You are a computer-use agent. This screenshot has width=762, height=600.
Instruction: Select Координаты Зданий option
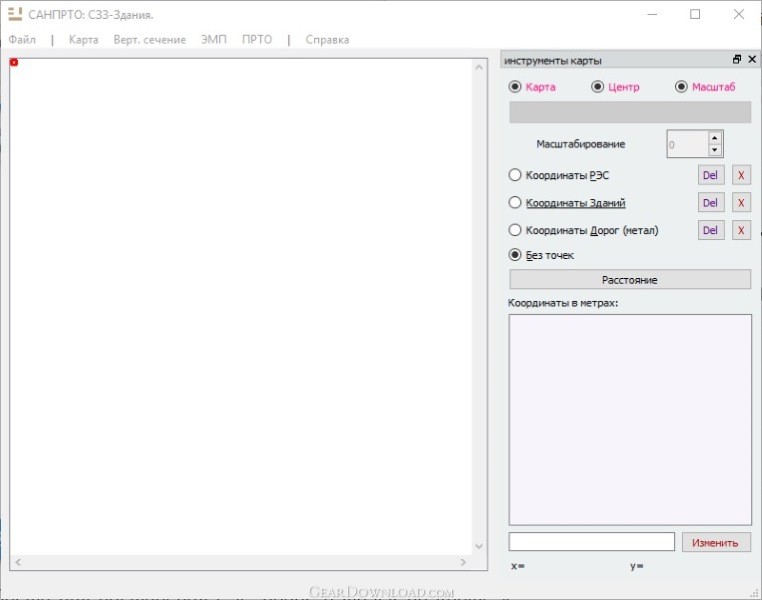click(567, 203)
